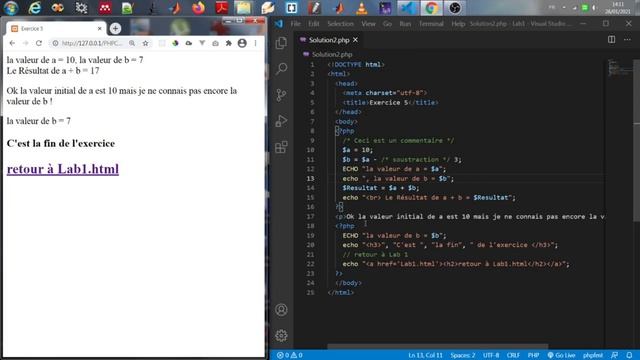Click the funnel extension icon in Chrome toolbar
Screen dimensions: 640x360
coord(202,43)
